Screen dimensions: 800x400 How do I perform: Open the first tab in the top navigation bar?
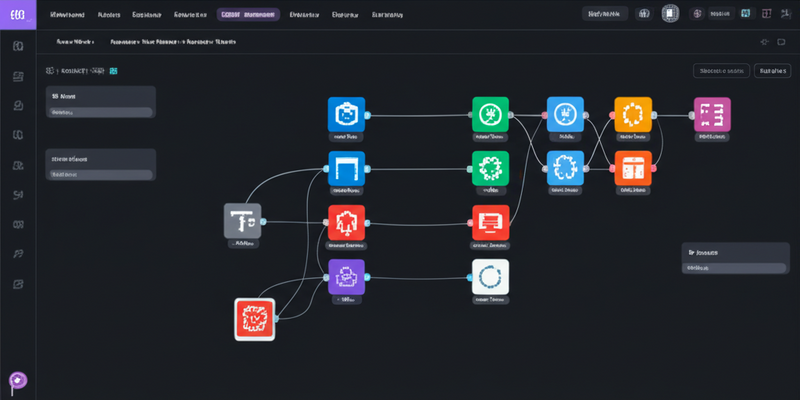(67, 15)
